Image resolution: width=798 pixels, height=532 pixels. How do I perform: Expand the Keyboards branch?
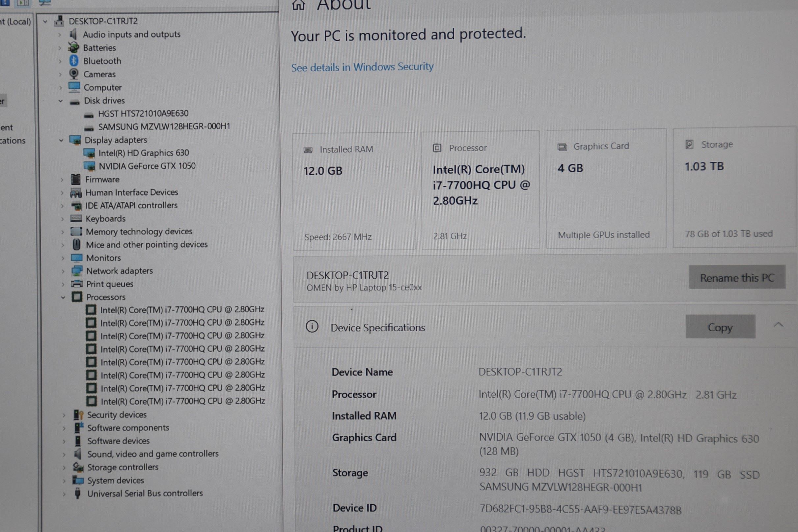pyautogui.click(x=62, y=219)
